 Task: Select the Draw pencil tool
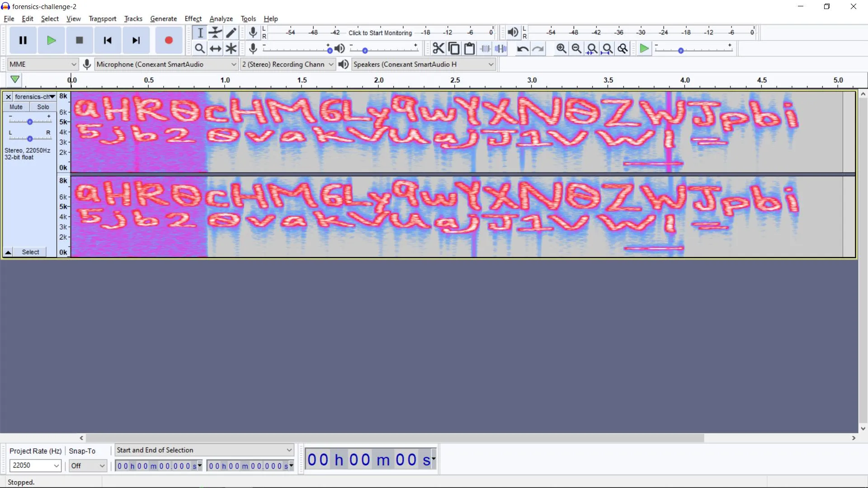[231, 33]
